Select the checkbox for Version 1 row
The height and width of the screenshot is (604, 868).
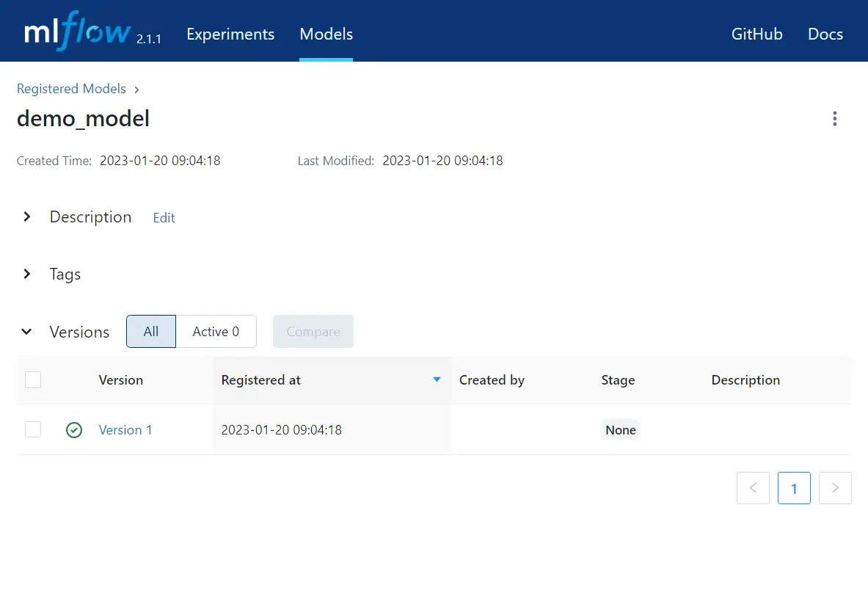33,429
